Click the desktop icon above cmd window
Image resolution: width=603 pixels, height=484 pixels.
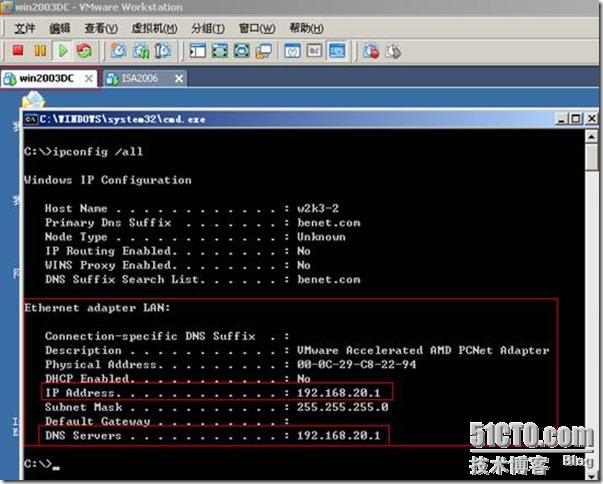34,100
